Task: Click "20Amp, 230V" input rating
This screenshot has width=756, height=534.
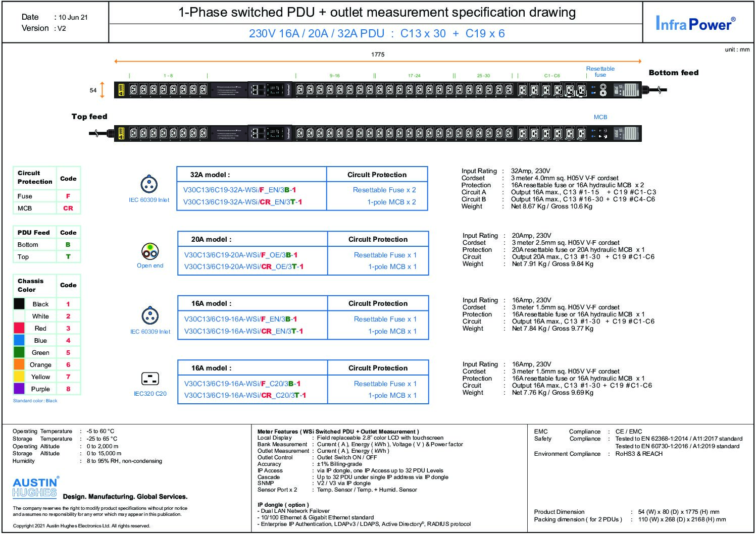Action: [532, 236]
